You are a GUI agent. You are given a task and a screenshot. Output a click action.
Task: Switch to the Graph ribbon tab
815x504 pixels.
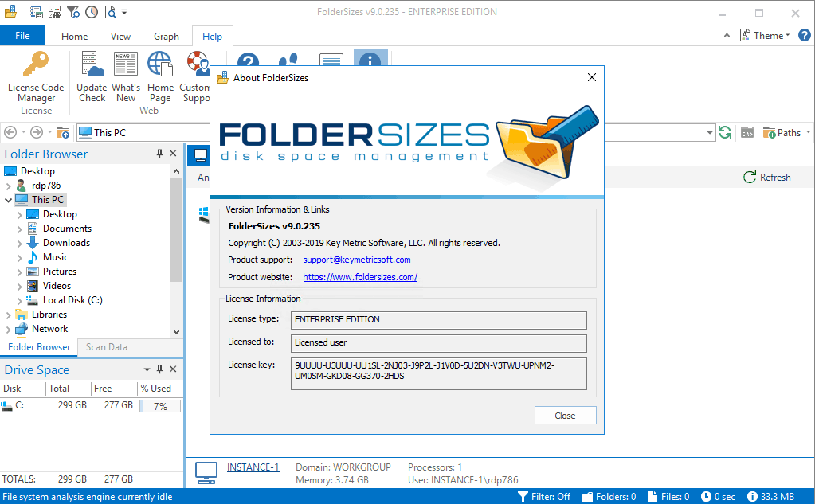(167, 37)
